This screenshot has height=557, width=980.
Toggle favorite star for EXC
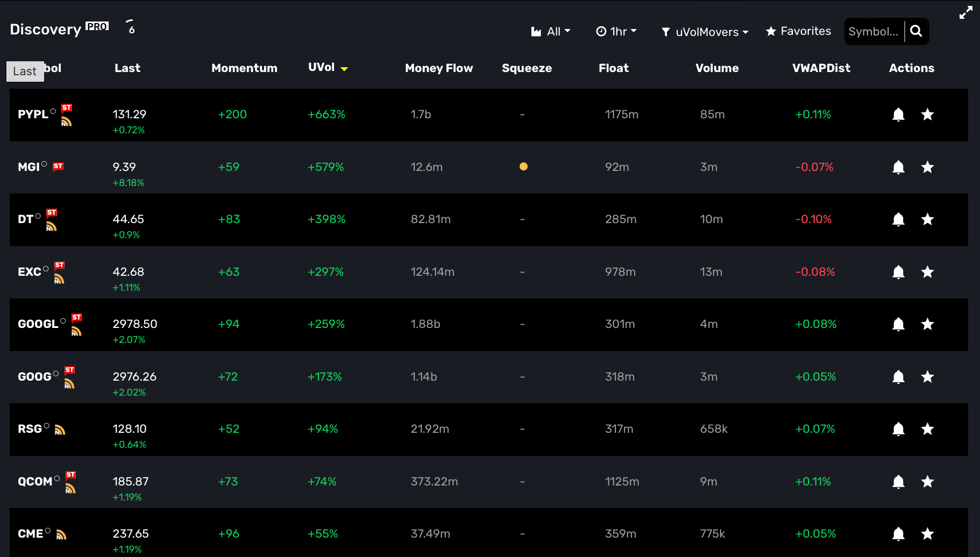coord(927,272)
